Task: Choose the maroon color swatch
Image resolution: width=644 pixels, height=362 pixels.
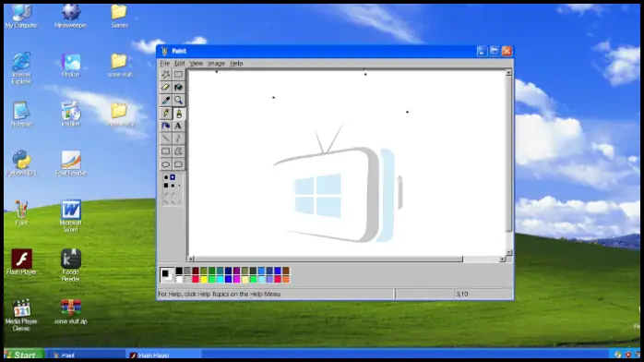Action: pyautogui.click(x=196, y=271)
